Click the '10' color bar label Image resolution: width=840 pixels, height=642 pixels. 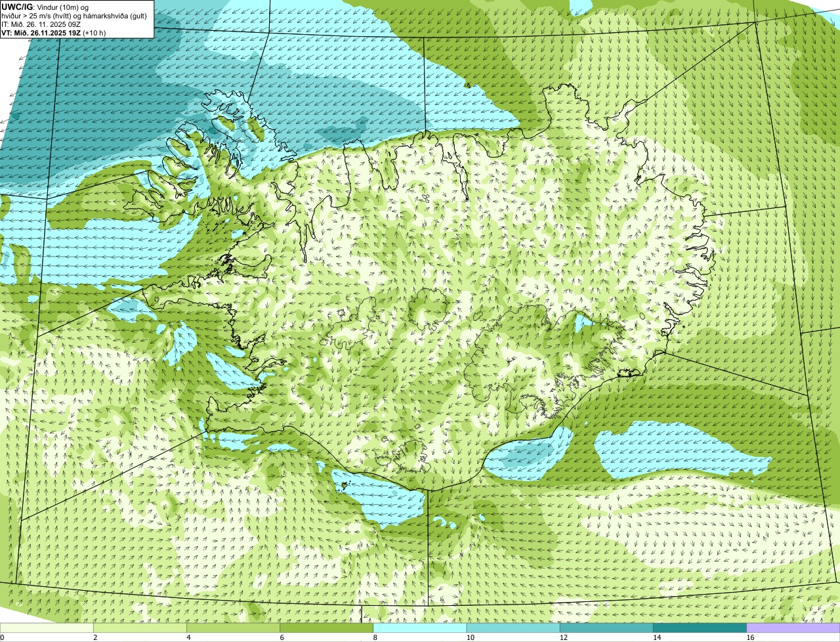point(470,637)
